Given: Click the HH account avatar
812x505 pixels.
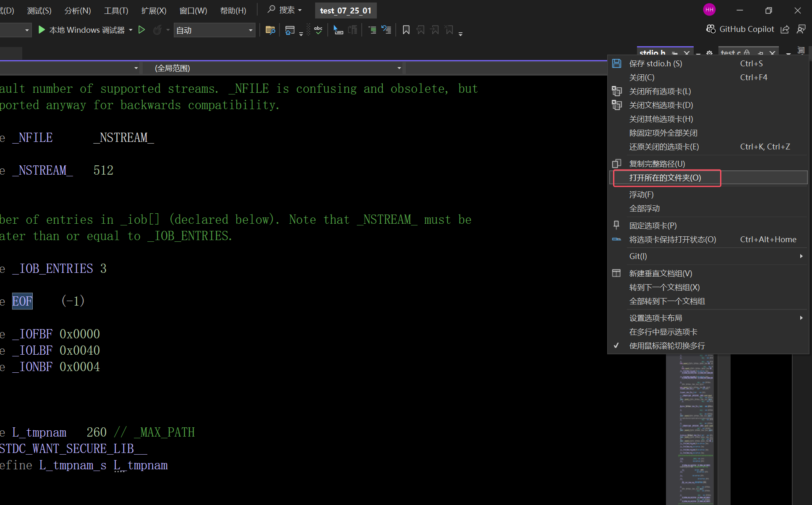Looking at the screenshot, I should point(709,10).
